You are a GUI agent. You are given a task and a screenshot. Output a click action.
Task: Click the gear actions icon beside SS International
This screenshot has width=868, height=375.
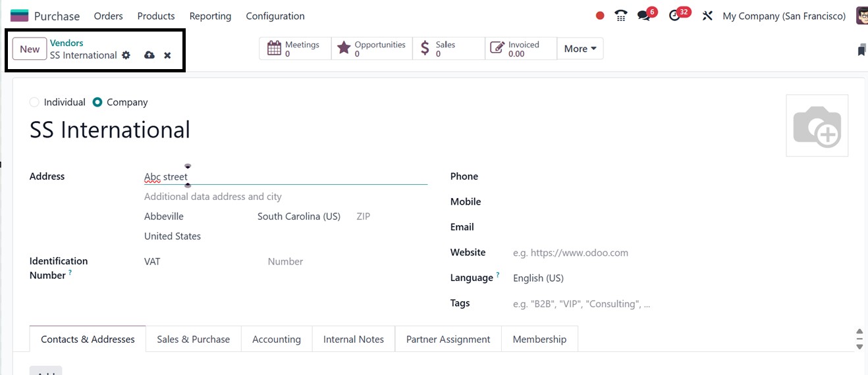click(126, 55)
